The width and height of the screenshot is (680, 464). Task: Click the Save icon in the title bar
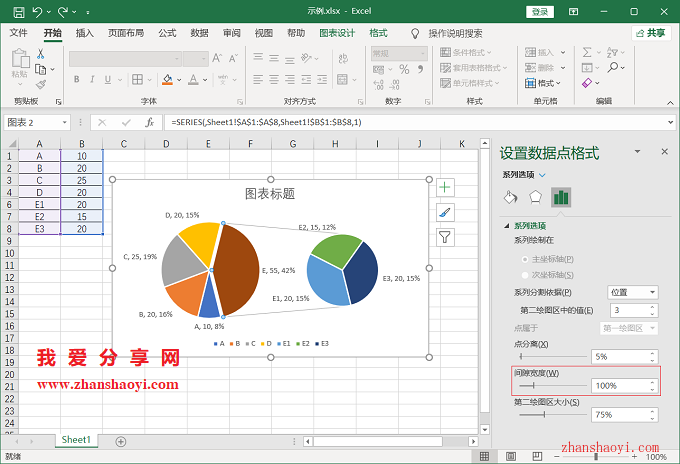coord(19,12)
